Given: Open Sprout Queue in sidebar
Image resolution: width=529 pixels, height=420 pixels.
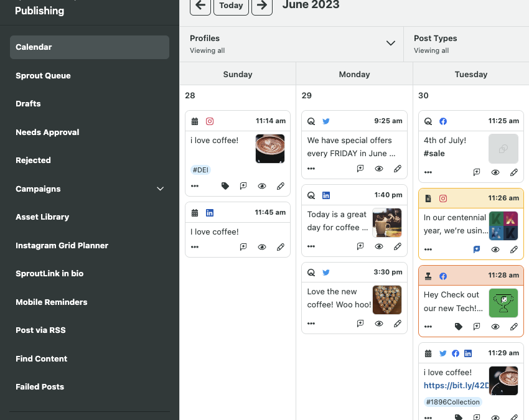Looking at the screenshot, I should pyautogui.click(x=43, y=75).
